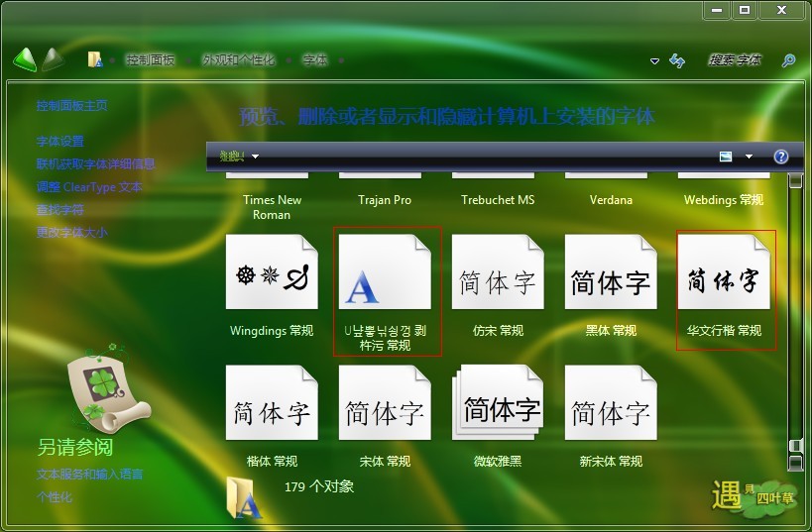812x532 pixels.
Task: Open 调整 ClearType 文本 link
Action: tap(89, 187)
